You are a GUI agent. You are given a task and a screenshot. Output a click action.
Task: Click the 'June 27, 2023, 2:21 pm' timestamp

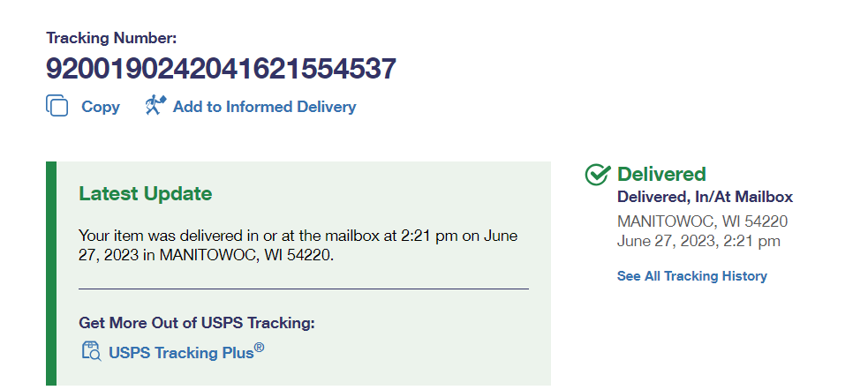pos(698,241)
